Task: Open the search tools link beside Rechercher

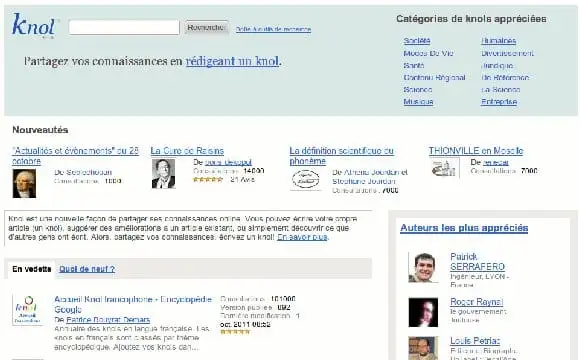Action: [273, 29]
